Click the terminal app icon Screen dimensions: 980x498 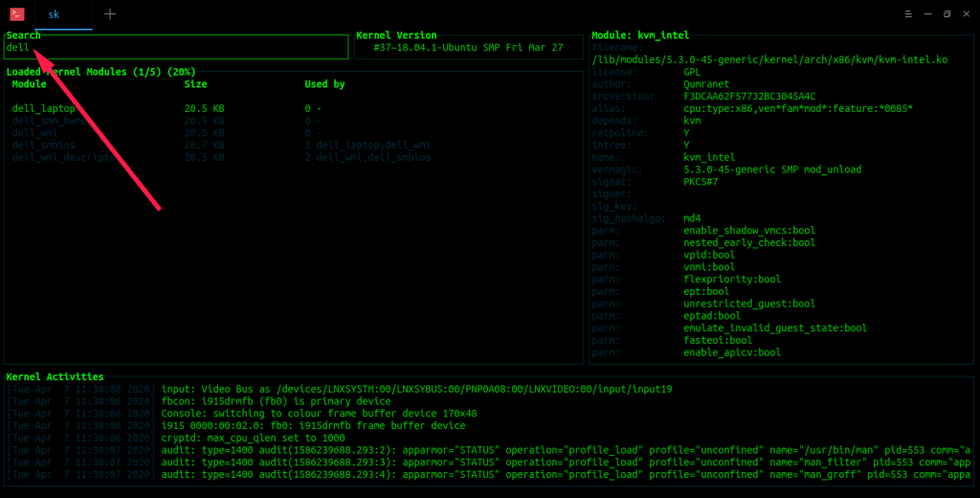coord(17,13)
